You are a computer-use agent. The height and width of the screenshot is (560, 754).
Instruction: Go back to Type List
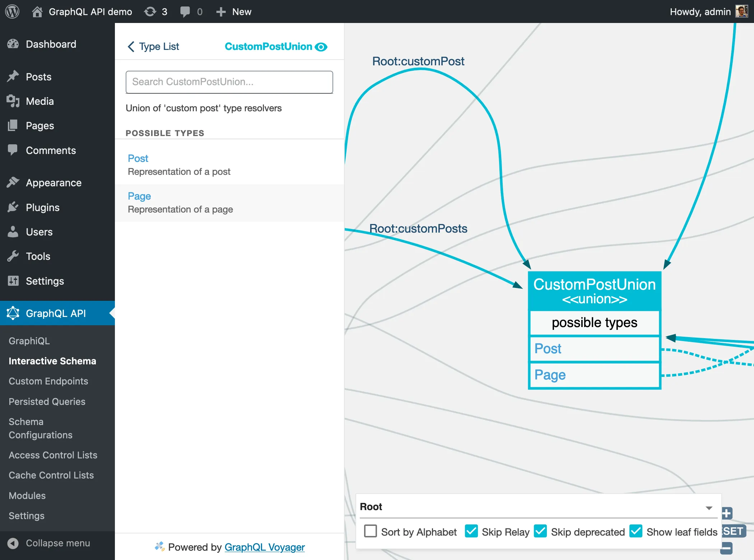153,47
